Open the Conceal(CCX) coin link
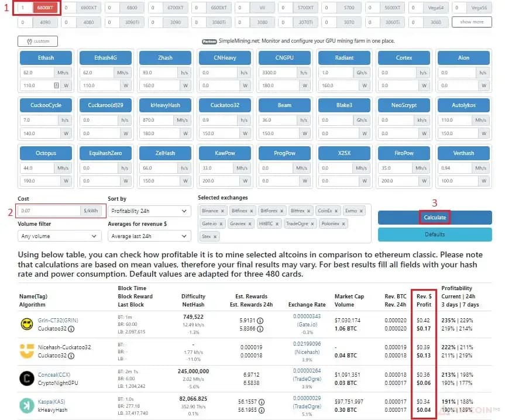 click(x=54, y=375)
